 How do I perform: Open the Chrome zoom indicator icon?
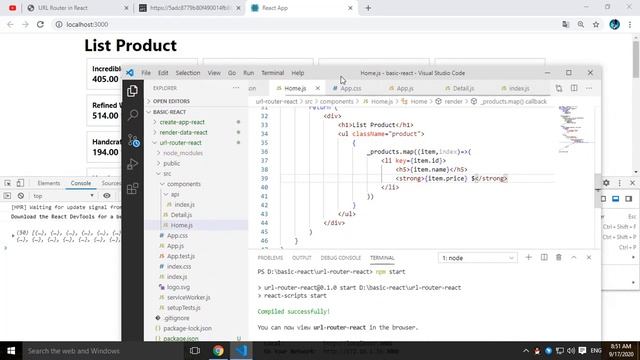pos(580,24)
